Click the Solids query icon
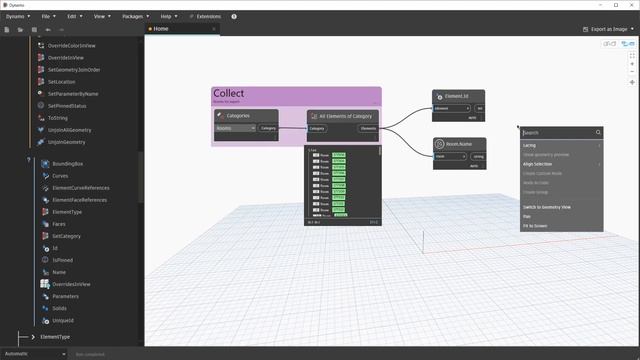 click(45, 308)
